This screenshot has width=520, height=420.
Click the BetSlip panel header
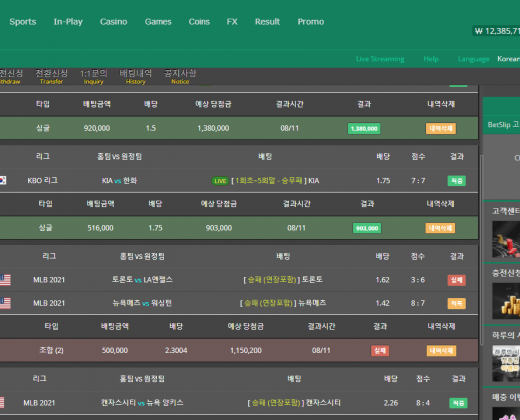click(501, 125)
